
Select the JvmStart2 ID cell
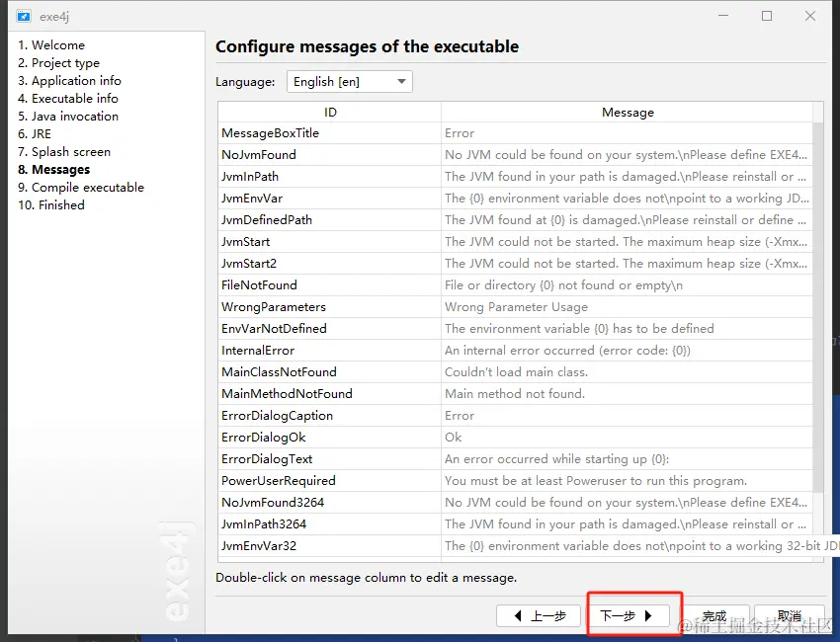tap(330, 264)
